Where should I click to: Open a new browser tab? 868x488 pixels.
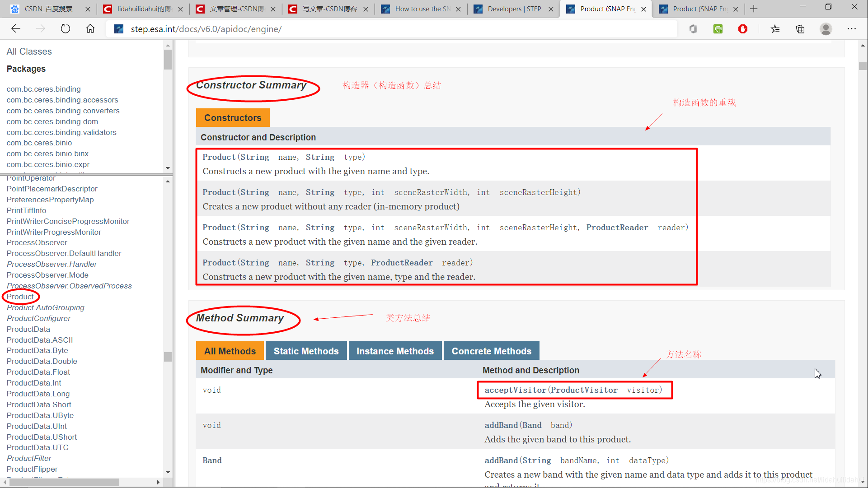[x=754, y=9]
